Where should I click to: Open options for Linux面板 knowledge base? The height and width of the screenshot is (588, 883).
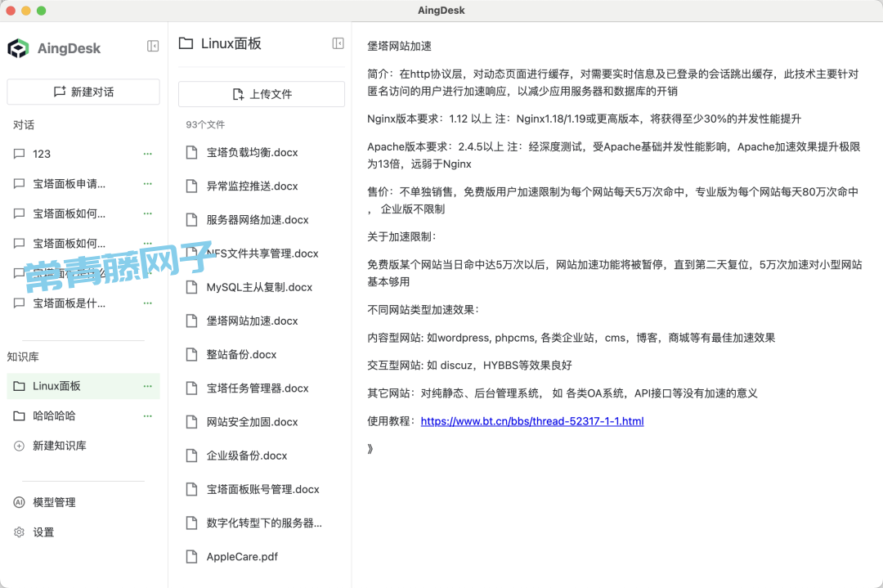point(147,386)
